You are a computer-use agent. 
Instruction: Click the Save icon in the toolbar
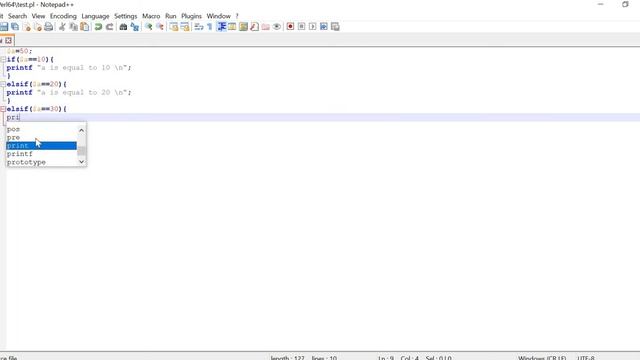tap(4, 27)
